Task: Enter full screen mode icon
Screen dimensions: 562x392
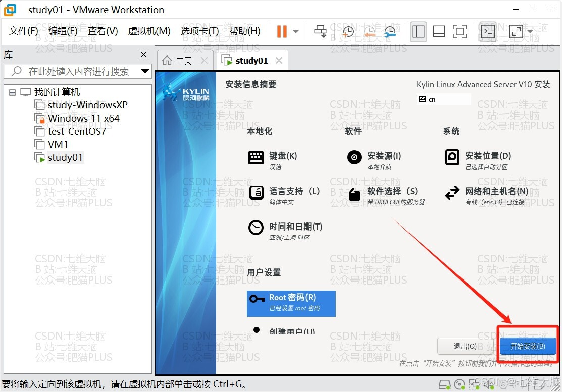Action: click(459, 31)
